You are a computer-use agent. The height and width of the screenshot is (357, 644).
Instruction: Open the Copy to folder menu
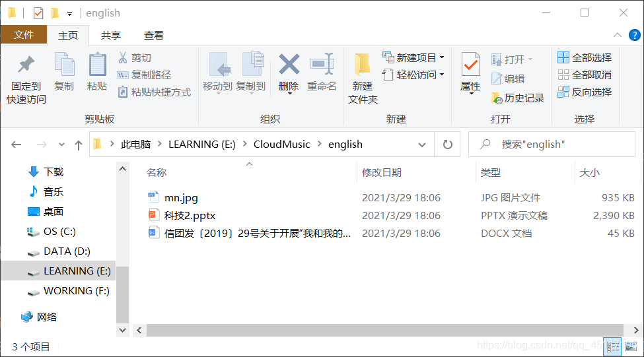click(x=251, y=73)
